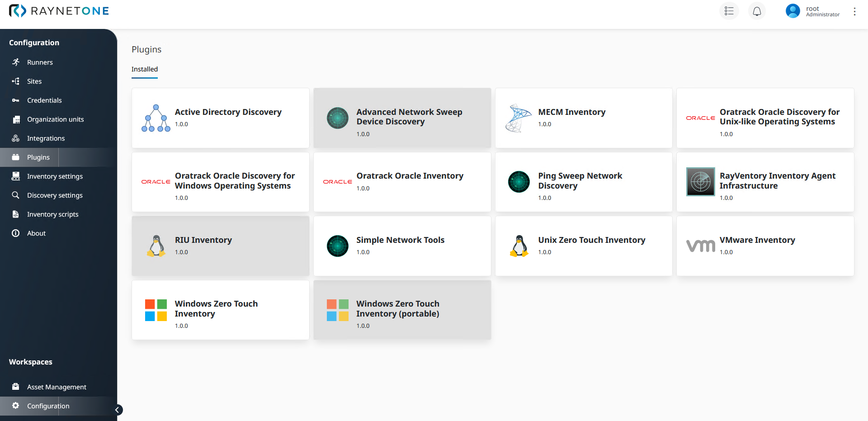Click the Active Directory Discovery tree icon
This screenshot has height=421, width=868.
(156, 118)
